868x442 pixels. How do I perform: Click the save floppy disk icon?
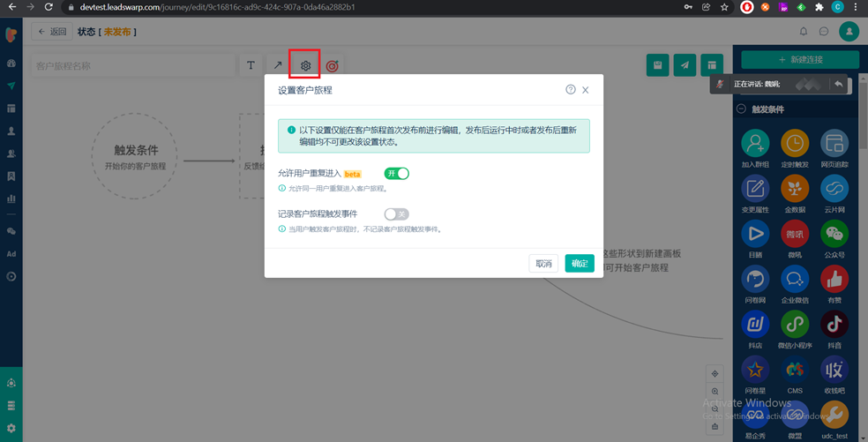[x=658, y=65]
